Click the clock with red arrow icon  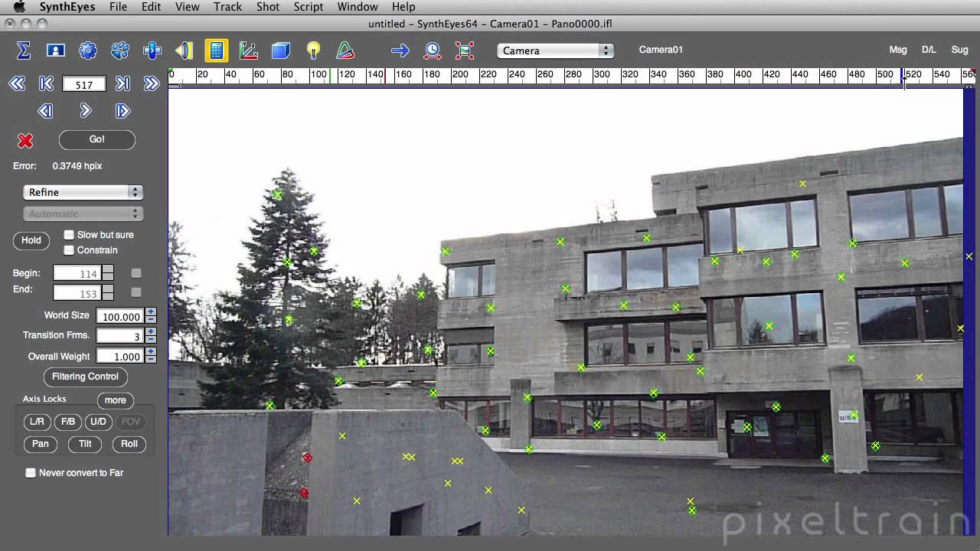433,51
